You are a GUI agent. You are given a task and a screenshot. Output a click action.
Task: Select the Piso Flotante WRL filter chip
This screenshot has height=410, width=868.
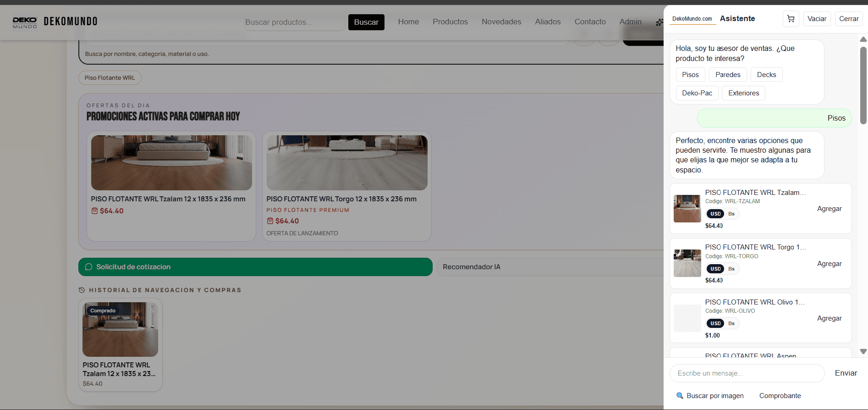(x=110, y=78)
